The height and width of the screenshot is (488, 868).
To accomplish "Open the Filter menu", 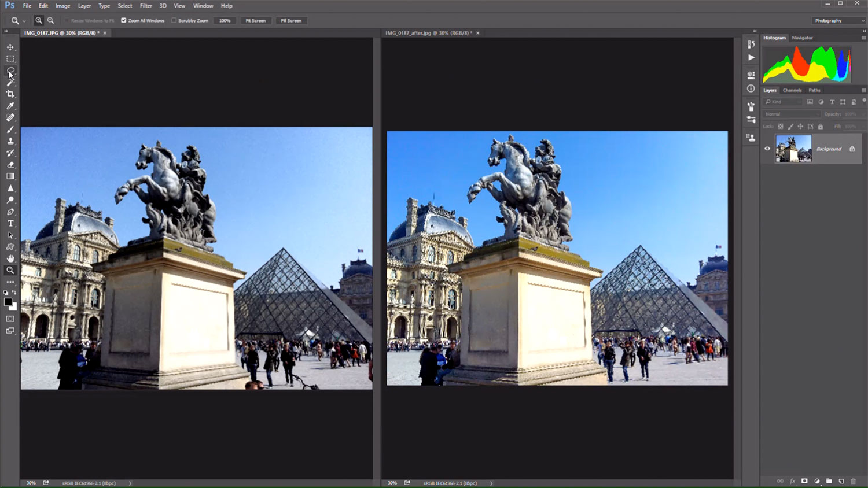I will pyautogui.click(x=146, y=6).
